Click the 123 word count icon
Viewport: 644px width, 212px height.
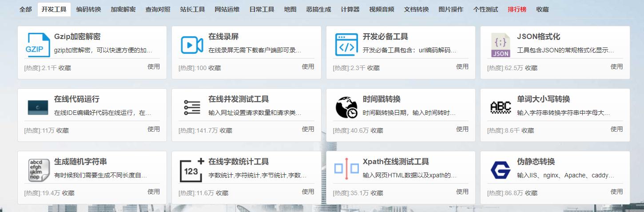192,170
